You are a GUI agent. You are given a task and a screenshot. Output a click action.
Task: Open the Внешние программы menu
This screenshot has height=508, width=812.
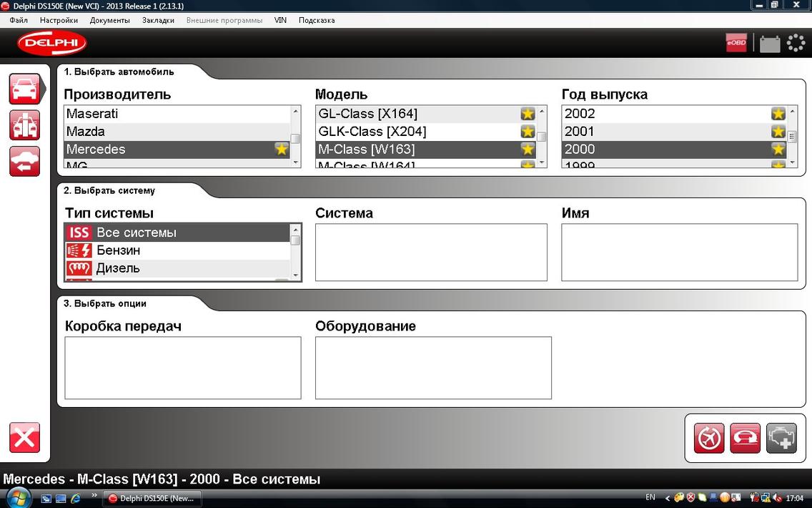tap(224, 20)
